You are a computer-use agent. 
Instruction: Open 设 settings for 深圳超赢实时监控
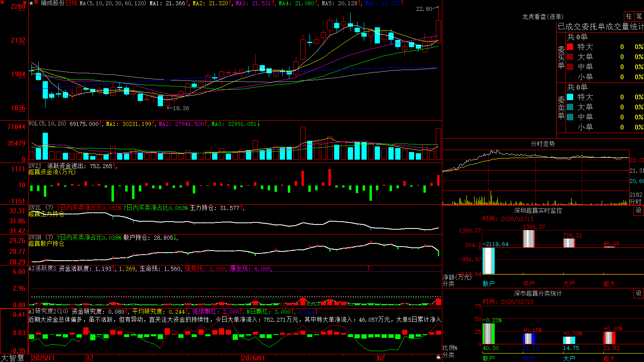(639, 210)
